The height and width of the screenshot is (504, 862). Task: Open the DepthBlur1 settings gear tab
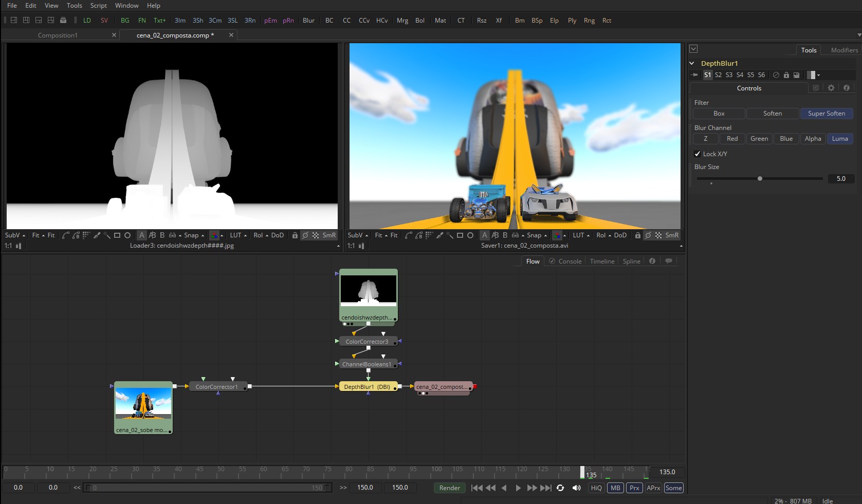tap(831, 88)
